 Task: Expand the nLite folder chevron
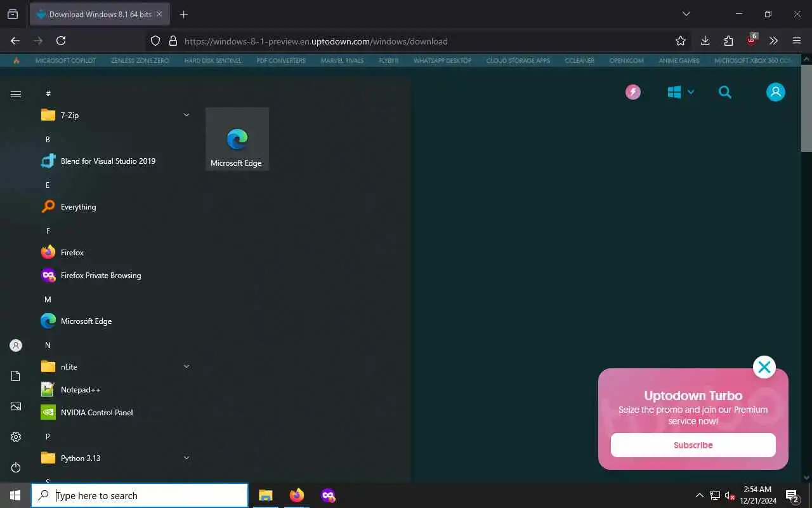coord(187,366)
